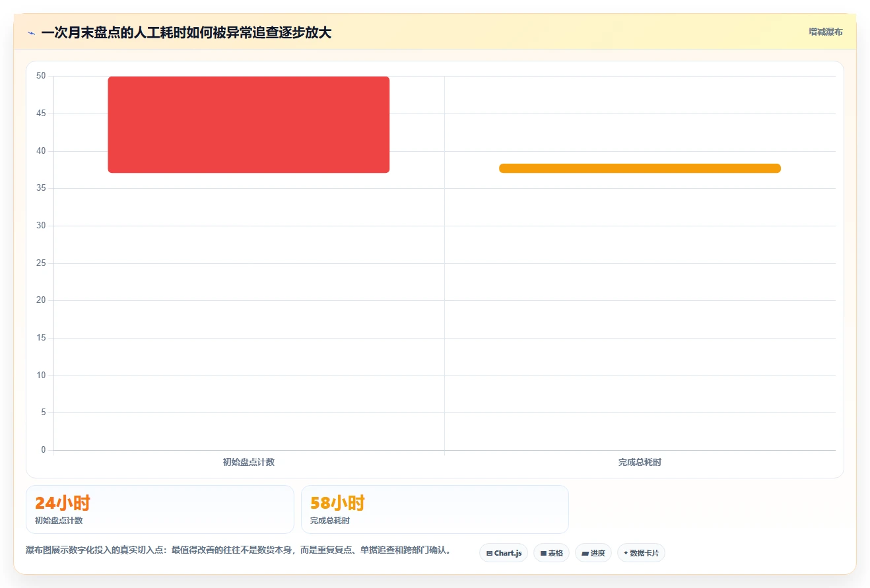Select the 进度 chip
This screenshot has height=588, width=870.
593,553
